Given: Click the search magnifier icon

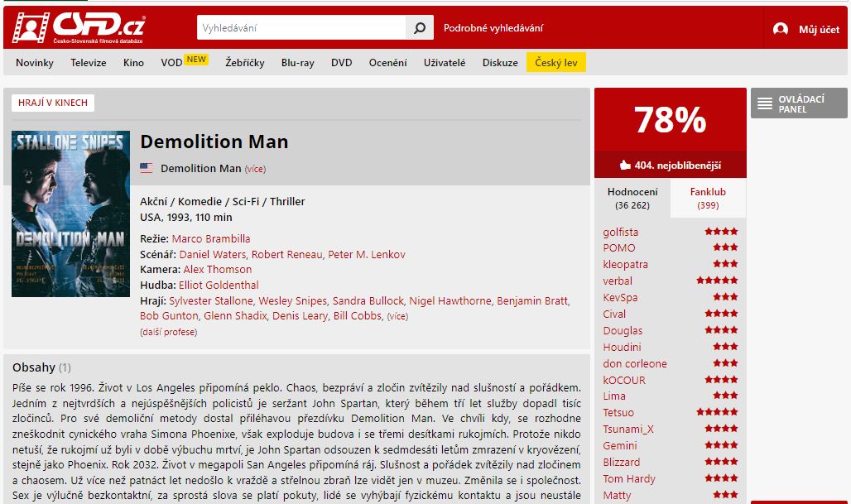Looking at the screenshot, I should click(420, 27).
